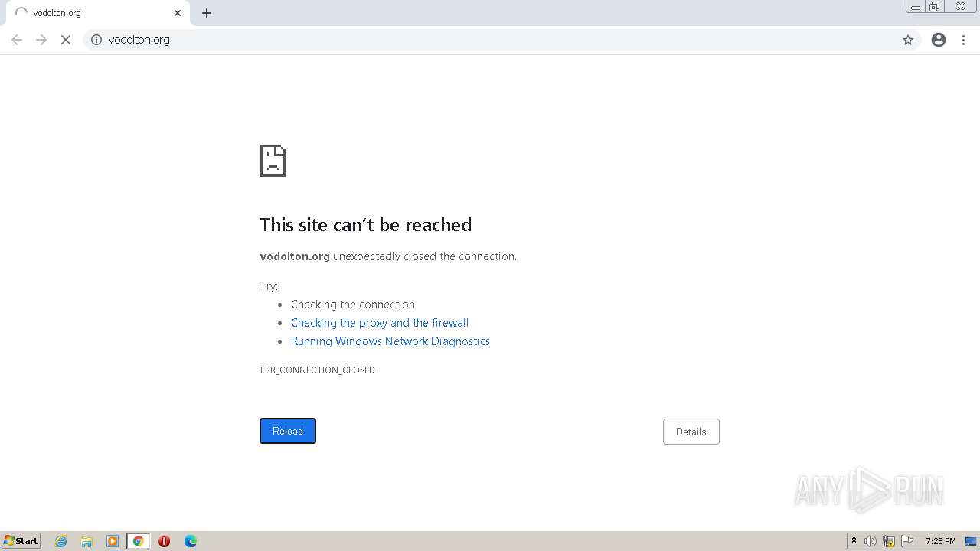980x551 pixels.
Task: Click the clock showing 7:28 PM
Action: tap(940, 541)
